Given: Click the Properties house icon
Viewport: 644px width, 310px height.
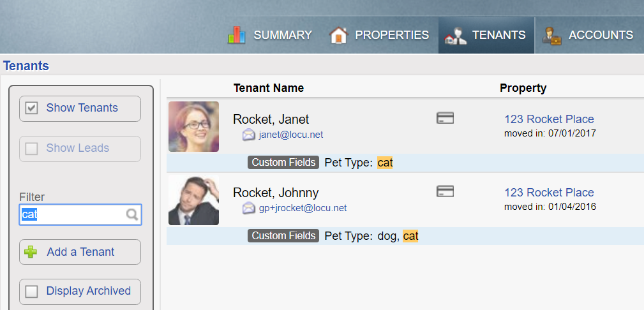Looking at the screenshot, I should click(338, 35).
